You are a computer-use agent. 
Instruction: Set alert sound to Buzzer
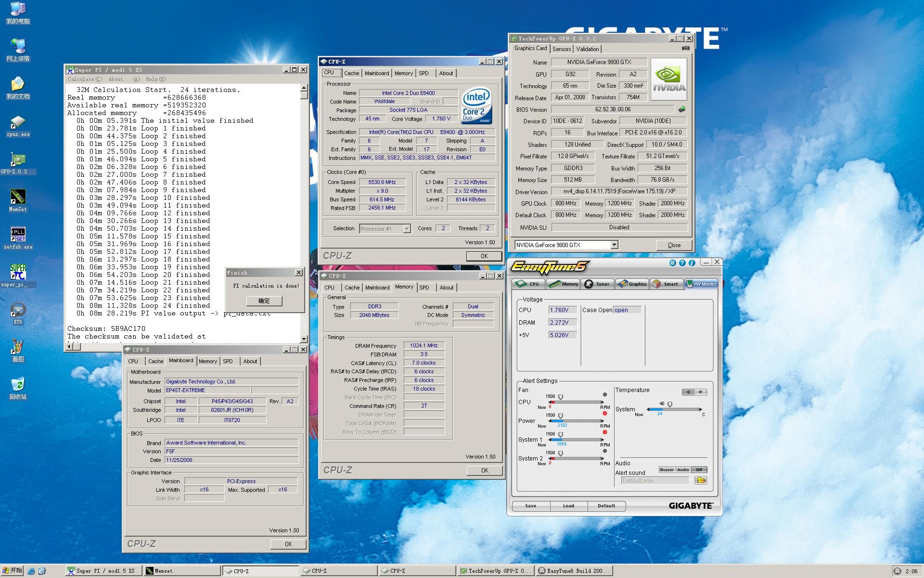tap(667, 470)
